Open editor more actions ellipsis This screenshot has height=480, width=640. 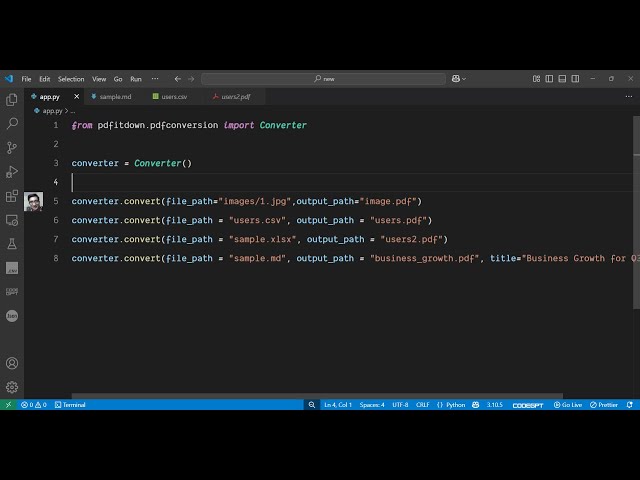[629, 97]
